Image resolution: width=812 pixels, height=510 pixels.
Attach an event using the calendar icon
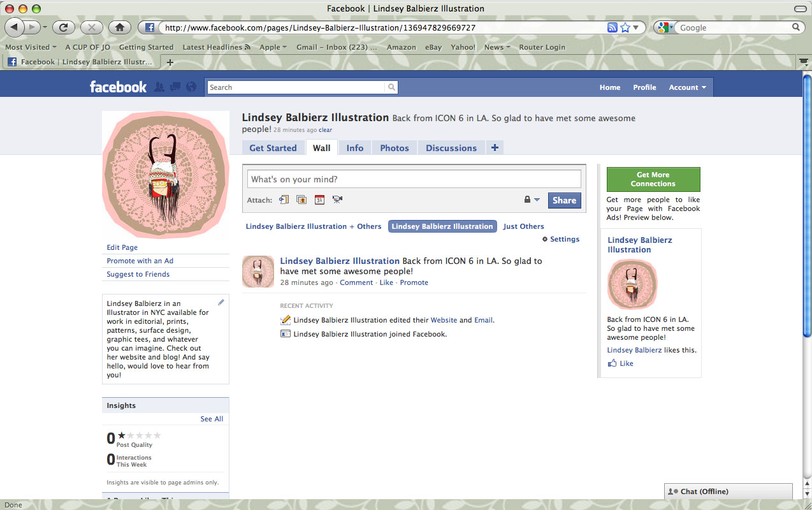point(319,200)
